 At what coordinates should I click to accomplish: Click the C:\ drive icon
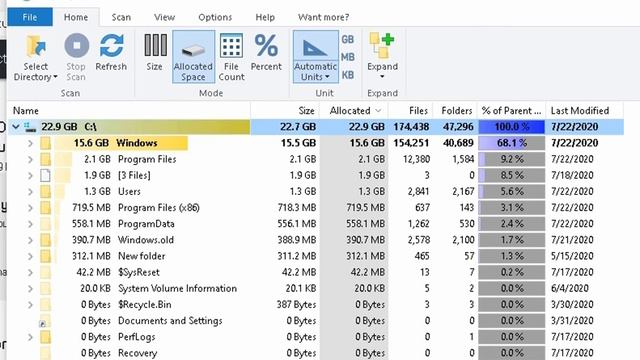coord(30,127)
